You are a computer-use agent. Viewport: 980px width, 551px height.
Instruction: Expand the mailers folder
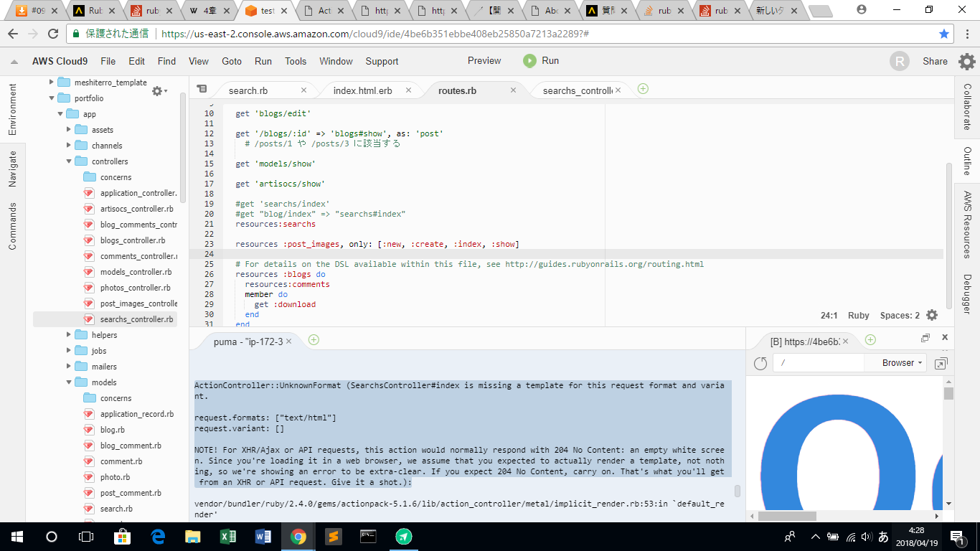[69, 367]
